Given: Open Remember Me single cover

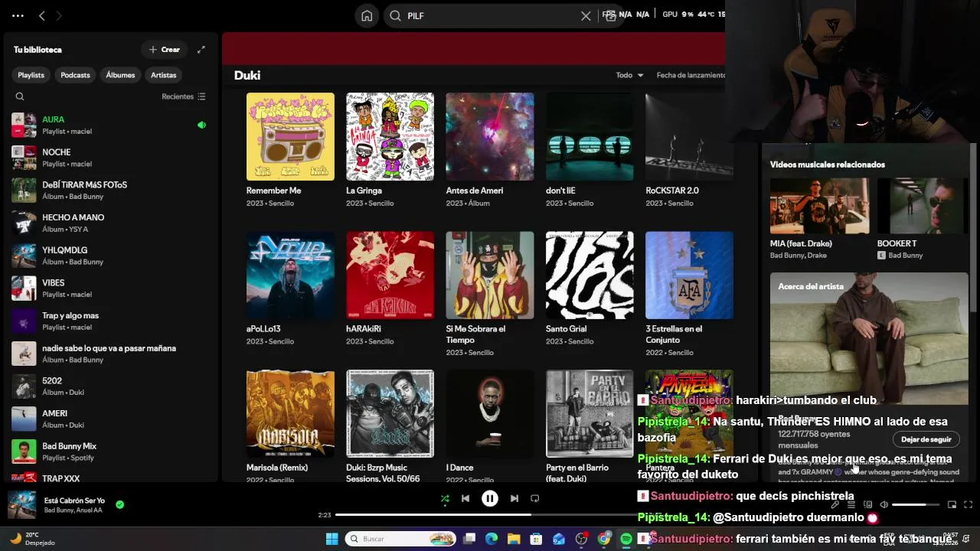Looking at the screenshot, I should (x=290, y=136).
